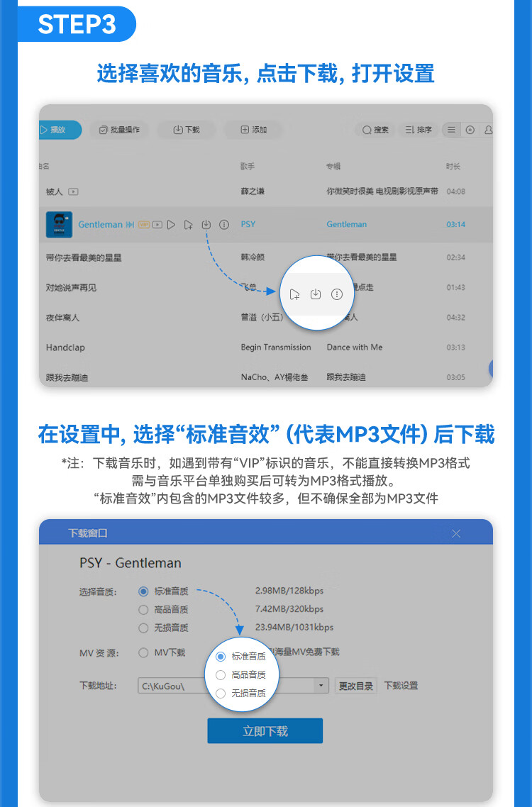The width and height of the screenshot is (532, 807).
Task: Click artist Begin Transmission
Action: tap(276, 347)
